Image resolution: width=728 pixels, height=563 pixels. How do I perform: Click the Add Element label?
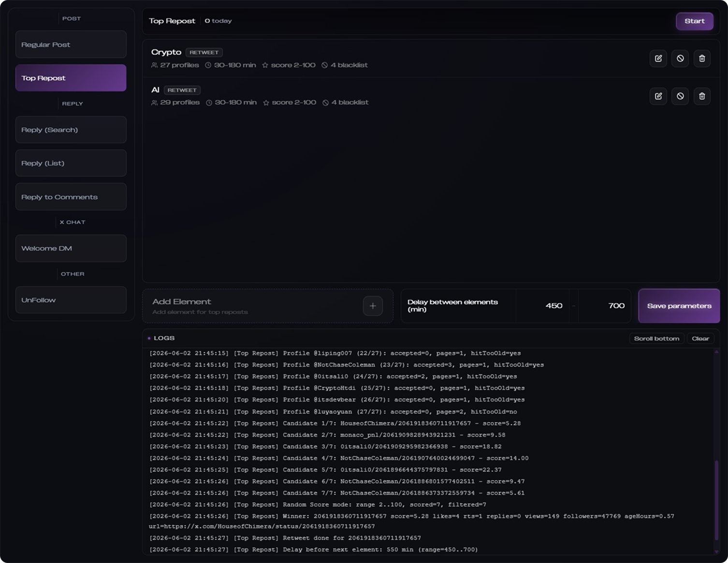tap(182, 301)
